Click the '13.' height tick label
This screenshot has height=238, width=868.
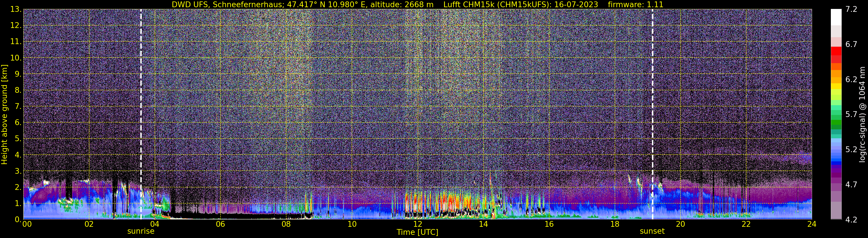pyautogui.click(x=16, y=10)
